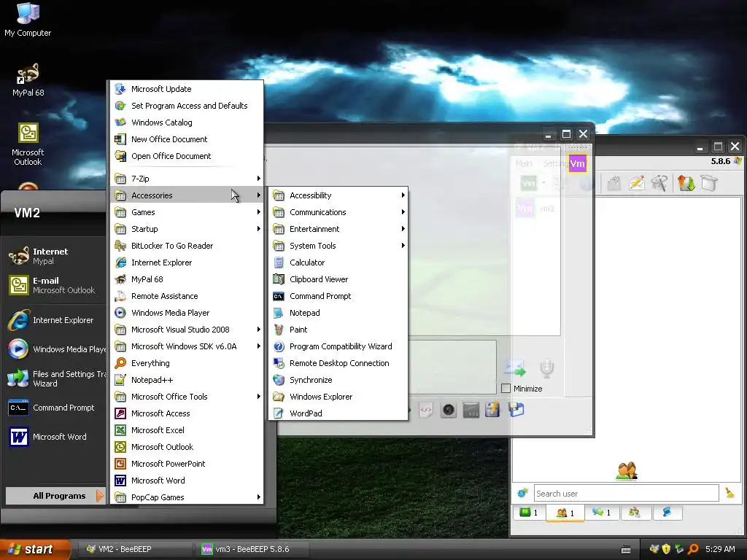
Task: Open My Computer desktop icon
Action: [28, 19]
